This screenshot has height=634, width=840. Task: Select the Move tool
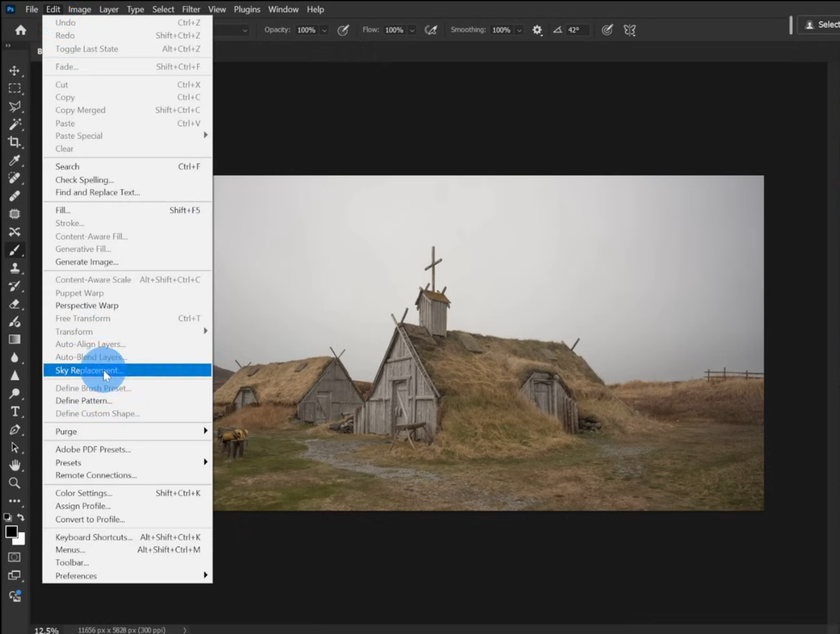pos(14,71)
